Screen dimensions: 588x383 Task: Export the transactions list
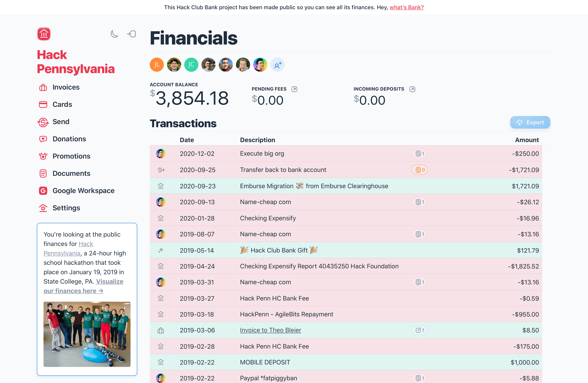[x=530, y=122]
